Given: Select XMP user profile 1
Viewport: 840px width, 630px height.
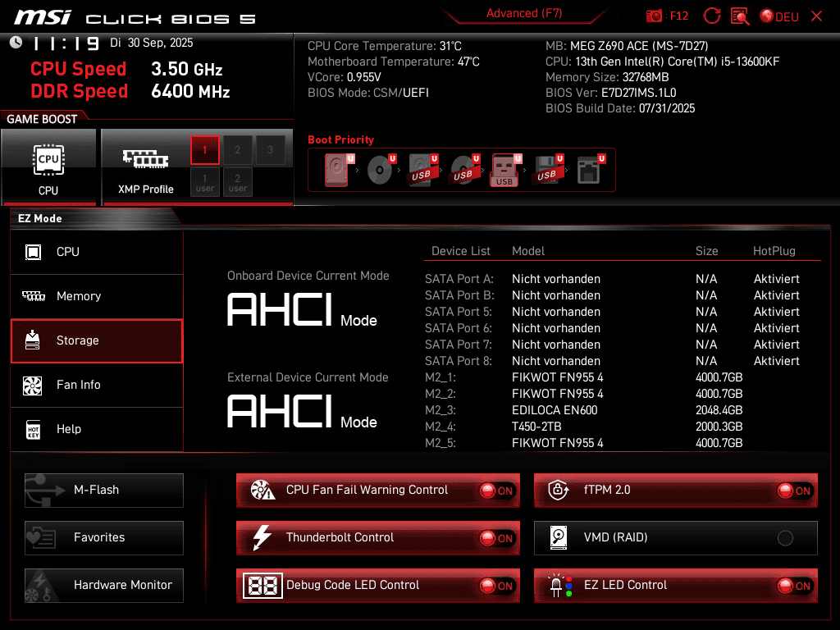Looking at the screenshot, I should [x=204, y=182].
